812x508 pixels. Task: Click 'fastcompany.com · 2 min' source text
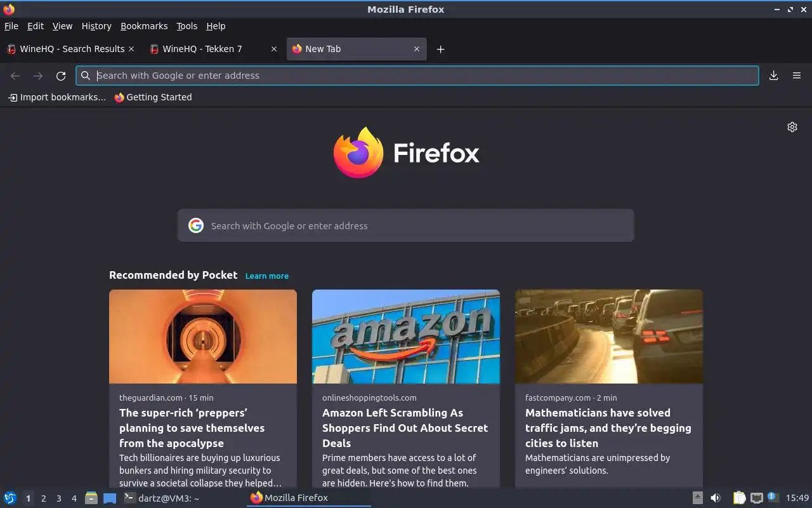point(571,398)
